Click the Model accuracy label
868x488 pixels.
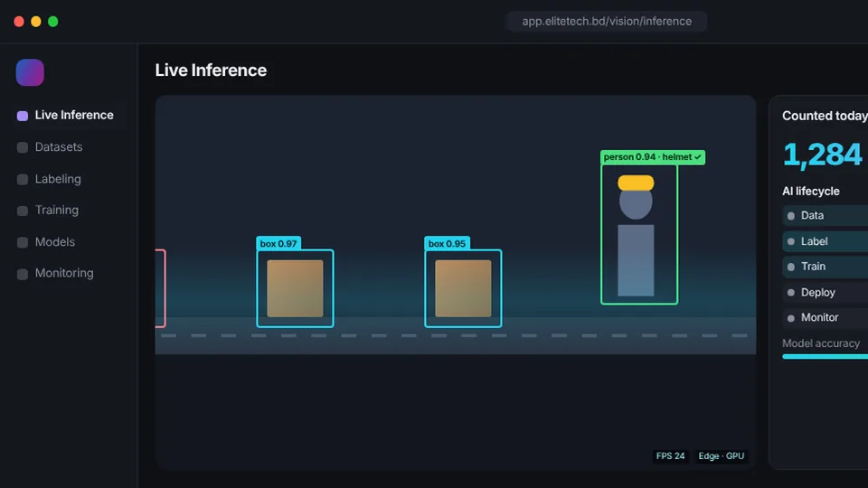(x=821, y=343)
